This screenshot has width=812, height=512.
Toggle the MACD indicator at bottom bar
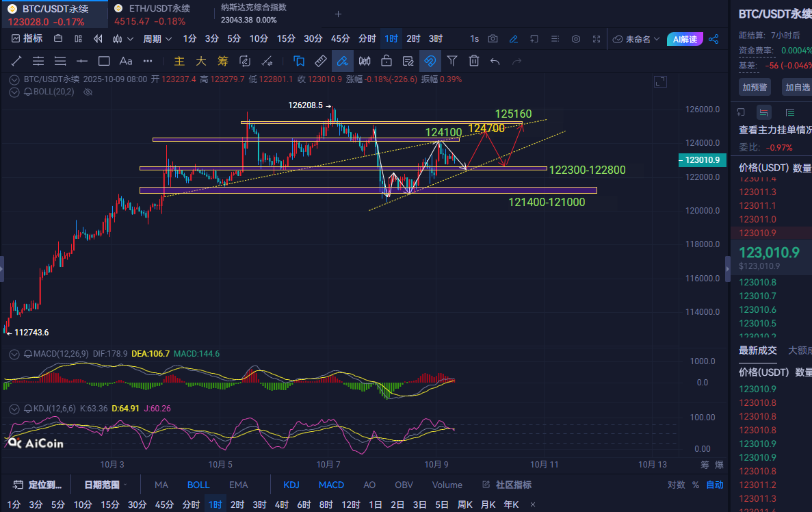(331, 485)
